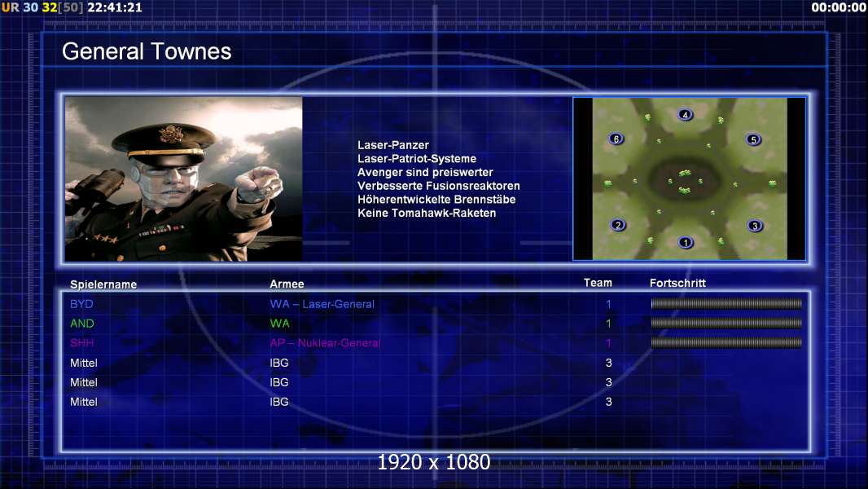Click start position marker 2 on map

coord(618,225)
